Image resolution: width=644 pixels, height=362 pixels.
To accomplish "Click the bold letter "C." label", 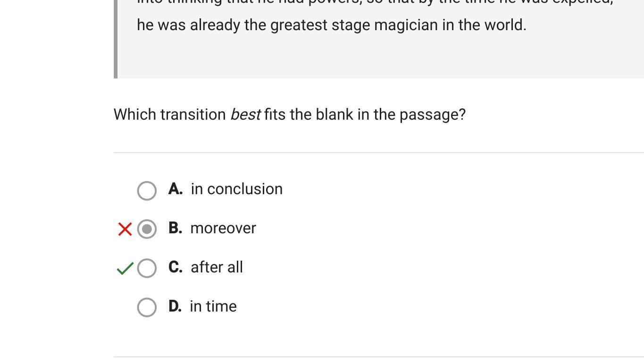I will [x=175, y=267].
